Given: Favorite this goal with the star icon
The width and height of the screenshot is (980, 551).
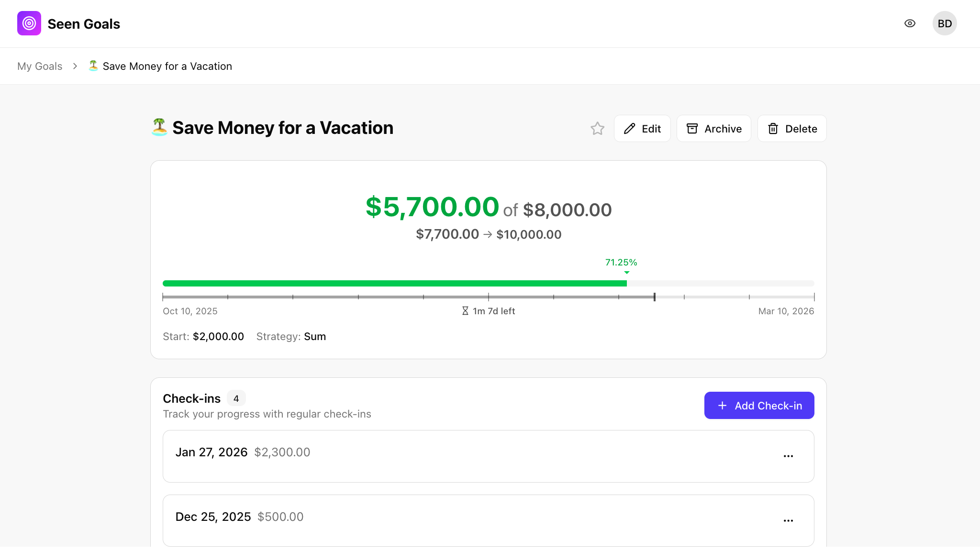Looking at the screenshot, I should click(597, 129).
